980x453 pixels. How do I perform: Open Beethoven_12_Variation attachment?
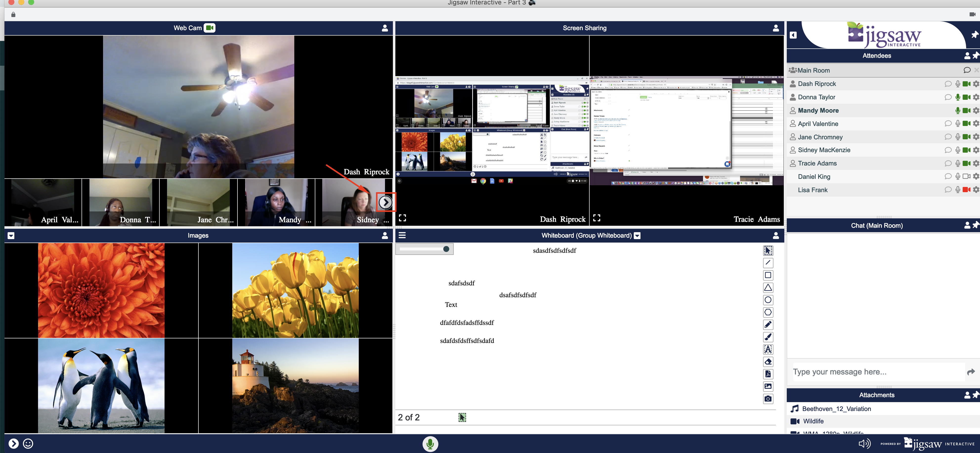click(836, 409)
